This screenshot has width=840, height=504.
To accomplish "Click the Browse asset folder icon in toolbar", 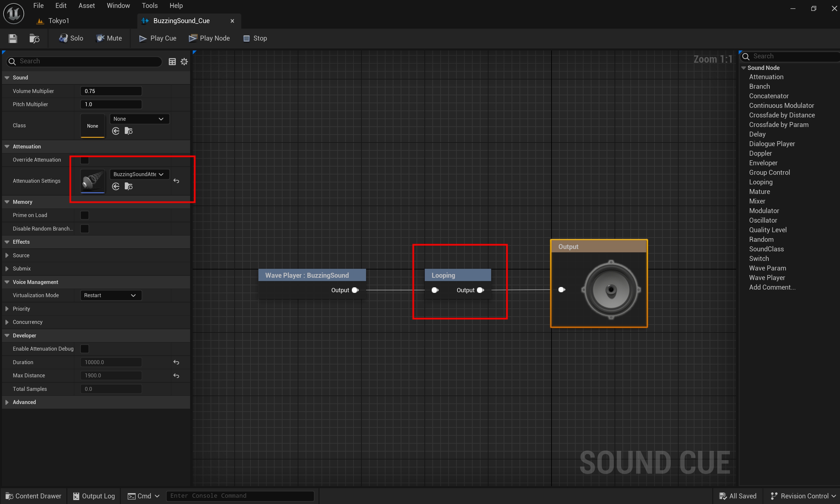I will 34,38.
